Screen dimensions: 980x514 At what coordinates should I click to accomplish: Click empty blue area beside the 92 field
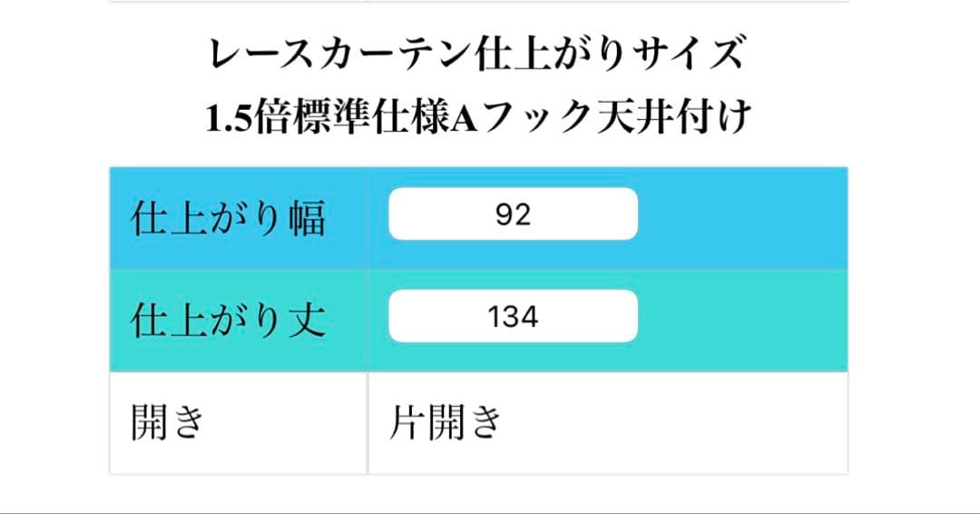(x=742, y=218)
